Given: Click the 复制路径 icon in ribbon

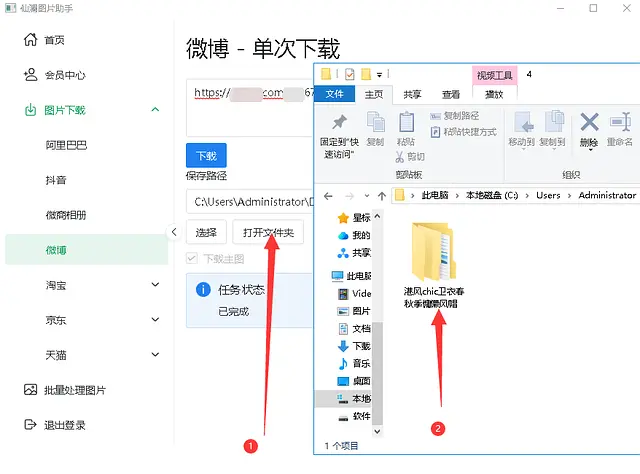Looking at the screenshot, I should [x=436, y=116].
